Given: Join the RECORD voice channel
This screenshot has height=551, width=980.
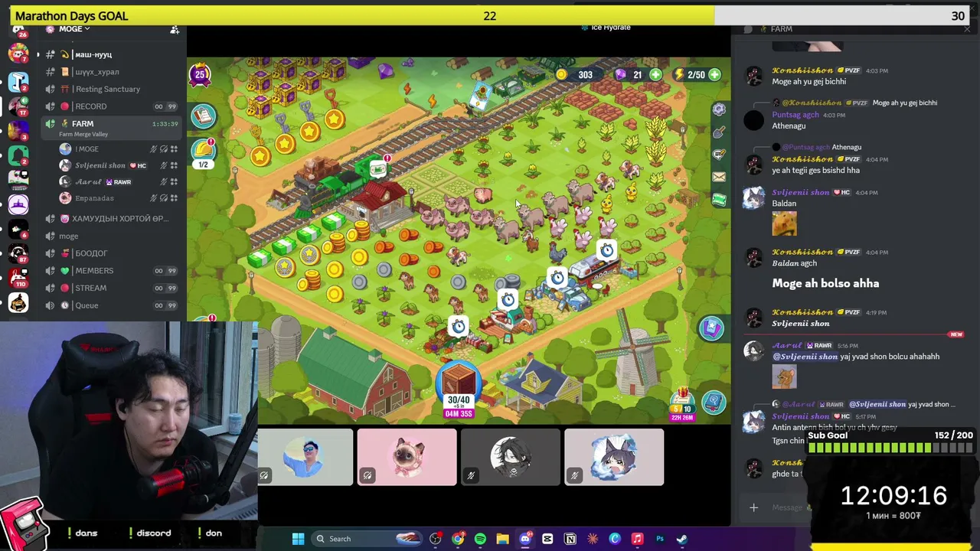Looking at the screenshot, I should (112, 106).
